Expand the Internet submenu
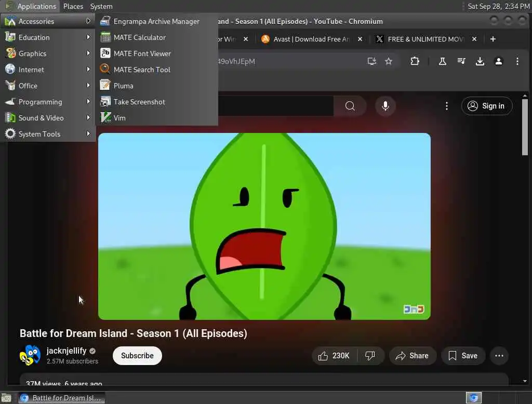 pyautogui.click(x=48, y=70)
